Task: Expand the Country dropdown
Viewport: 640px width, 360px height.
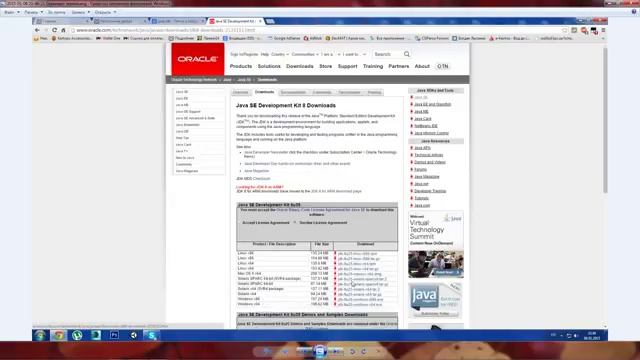Action: [280, 54]
